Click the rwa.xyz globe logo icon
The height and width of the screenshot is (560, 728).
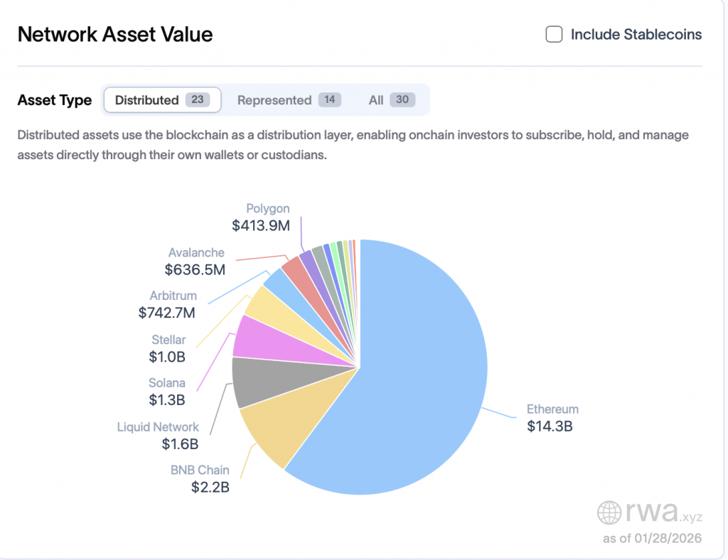609,512
